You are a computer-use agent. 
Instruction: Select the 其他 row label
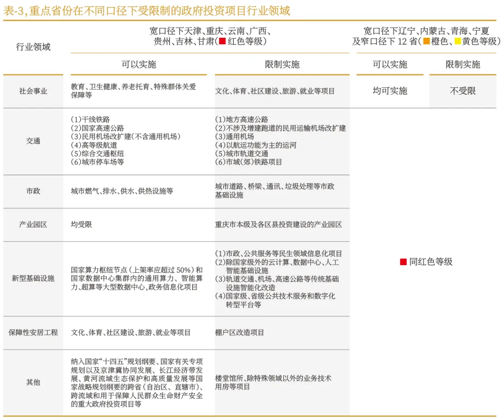pos(33,382)
